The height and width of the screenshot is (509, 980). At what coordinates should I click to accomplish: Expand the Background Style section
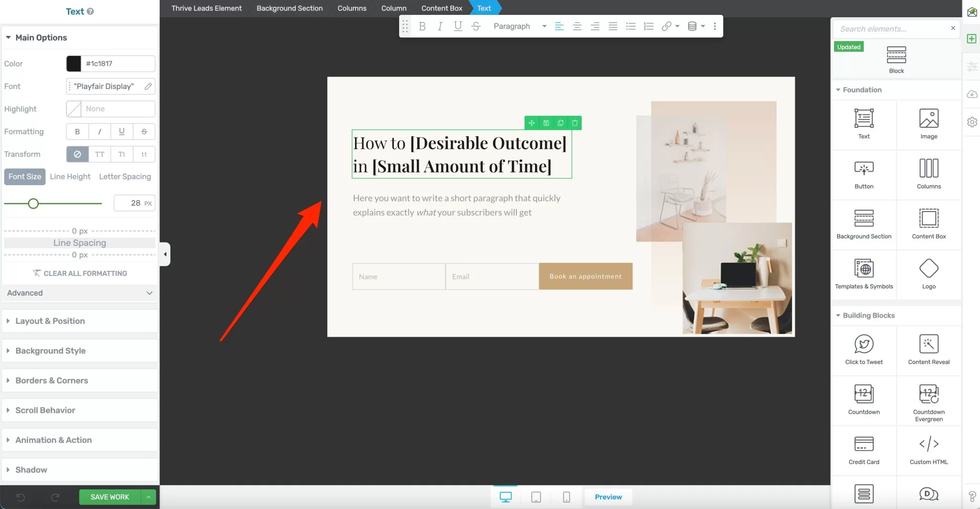click(80, 351)
